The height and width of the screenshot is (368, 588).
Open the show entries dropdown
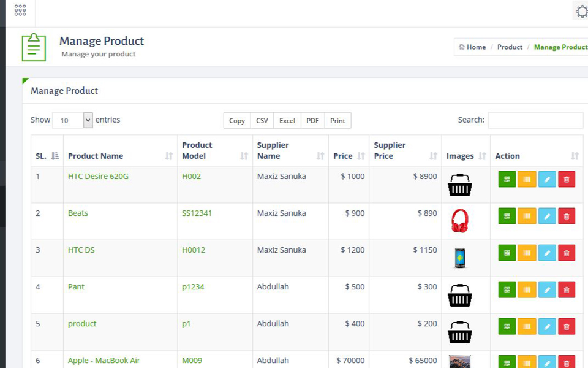coord(72,120)
